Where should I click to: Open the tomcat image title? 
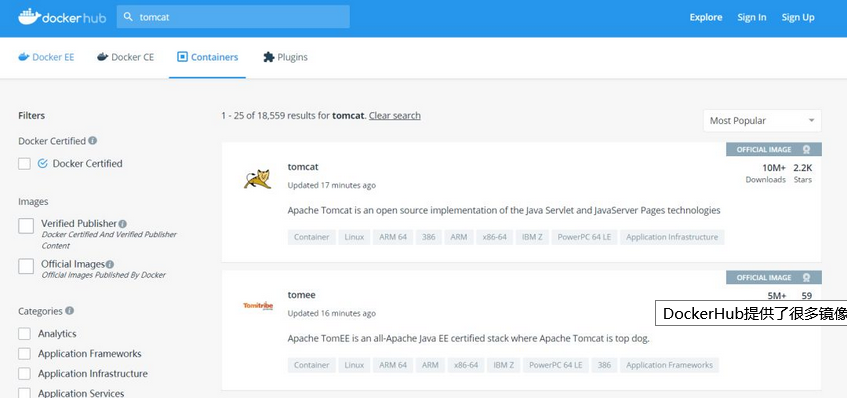303,167
